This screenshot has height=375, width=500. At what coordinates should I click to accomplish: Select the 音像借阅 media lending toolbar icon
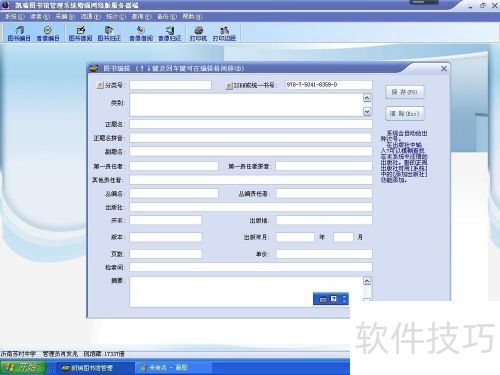coord(141,34)
